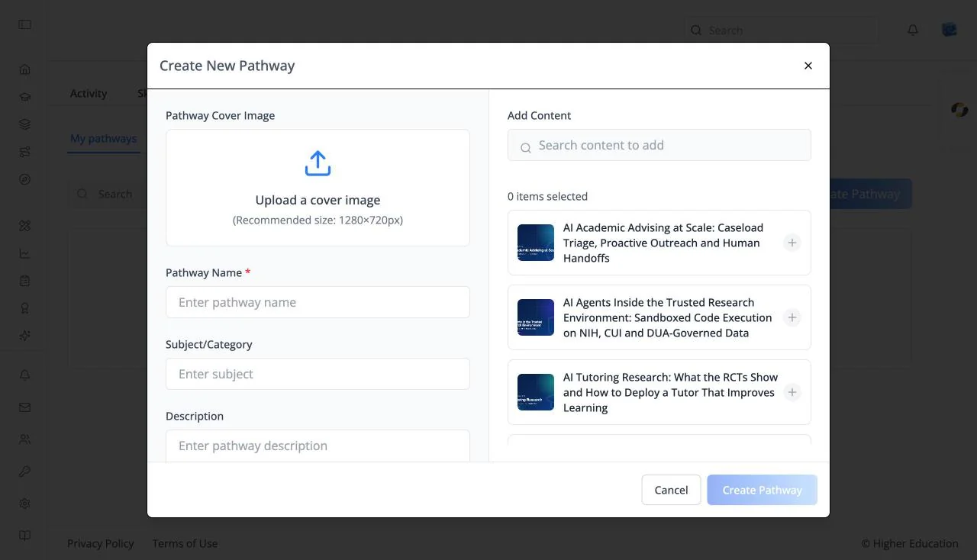
Task: Open the Terms of Use link
Action: click(185, 543)
